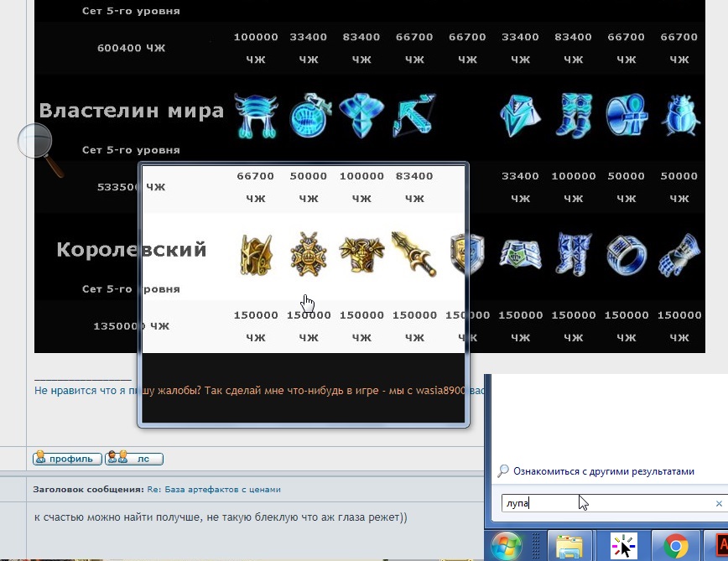This screenshot has width=728, height=561.
Task: Clear the Start menu search text
Action: [718, 504]
